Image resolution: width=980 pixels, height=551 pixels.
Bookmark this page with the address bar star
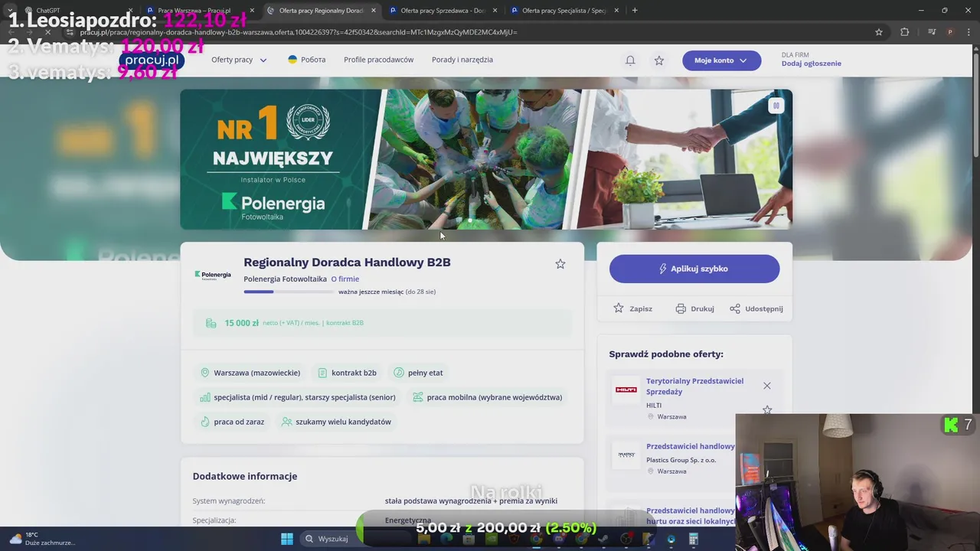tap(879, 32)
